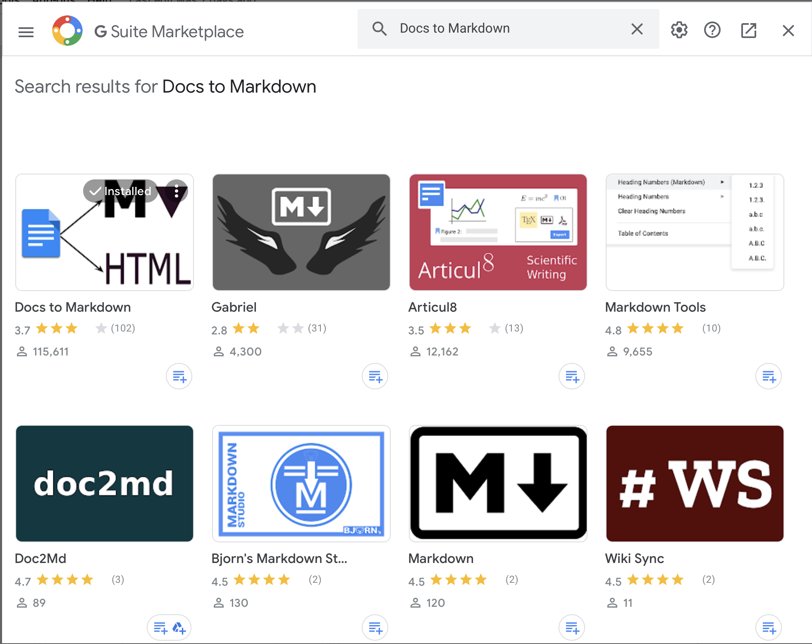The width and height of the screenshot is (812, 644).
Task: Open the Markdown Tools app thumbnail
Action: click(x=695, y=232)
